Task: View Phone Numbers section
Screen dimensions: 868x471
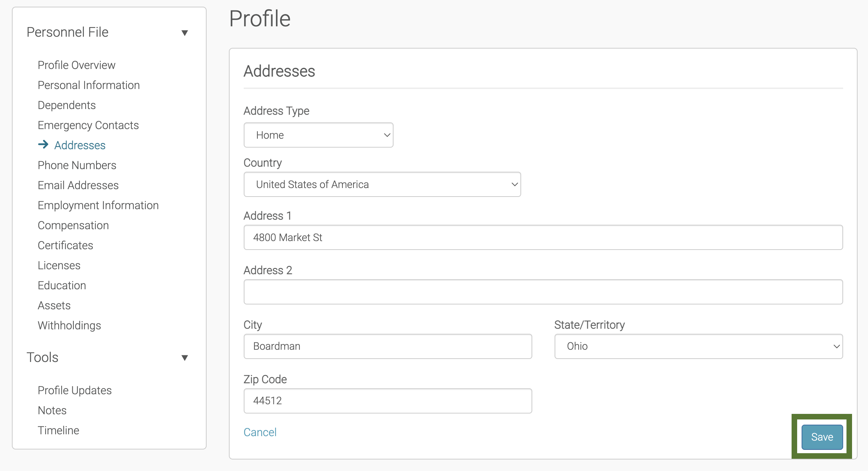Action: [x=77, y=165]
